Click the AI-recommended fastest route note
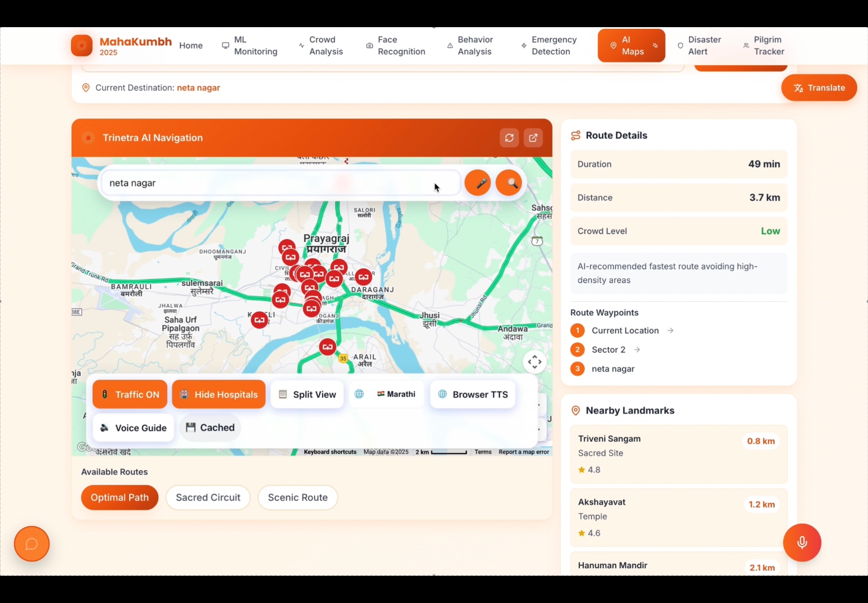 click(679, 273)
